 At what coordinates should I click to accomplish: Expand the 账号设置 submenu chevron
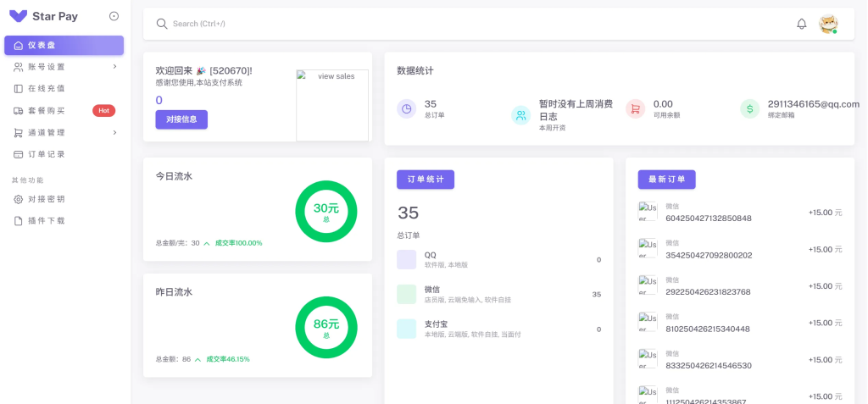click(114, 67)
